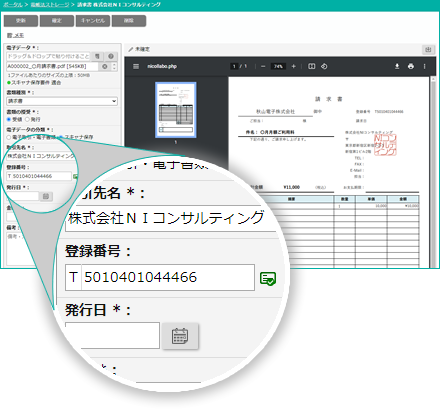Open the calendar picker in the magnified circle
Image resolution: width=440 pixels, height=409 pixels.
[x=180, y=336]
